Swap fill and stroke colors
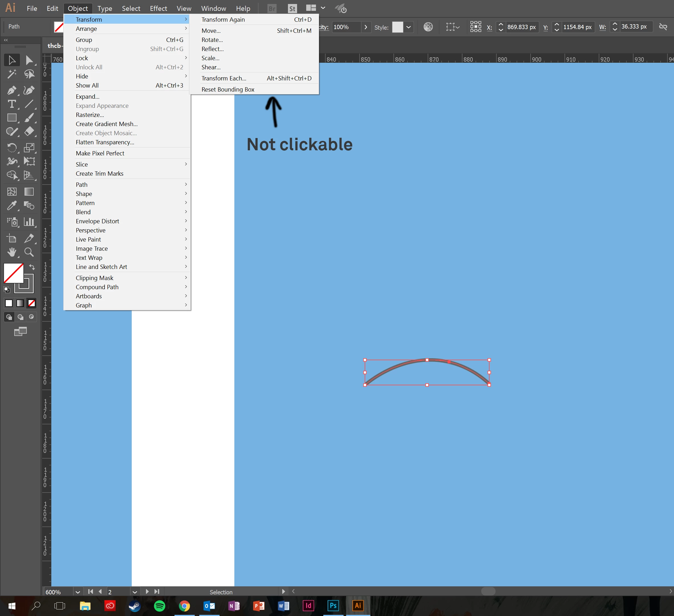This screenshot has width=674, height=616. tap(32, 267)
